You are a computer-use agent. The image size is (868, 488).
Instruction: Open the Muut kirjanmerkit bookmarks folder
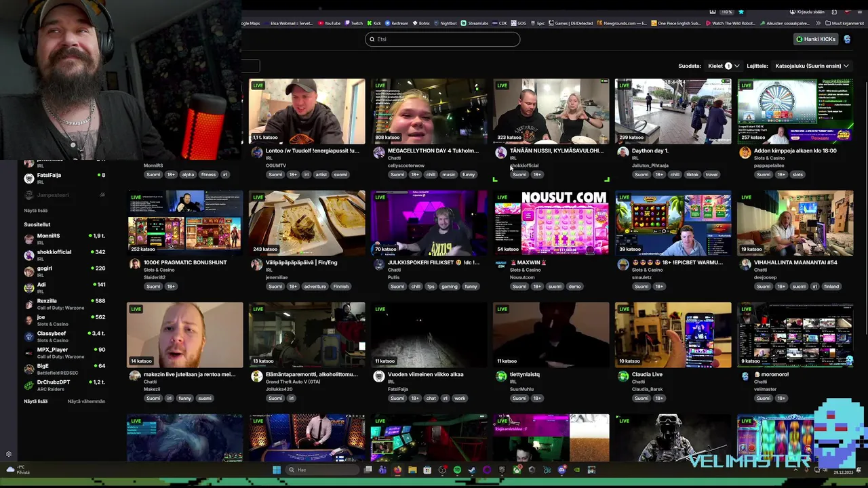click(x=844, y=23)
